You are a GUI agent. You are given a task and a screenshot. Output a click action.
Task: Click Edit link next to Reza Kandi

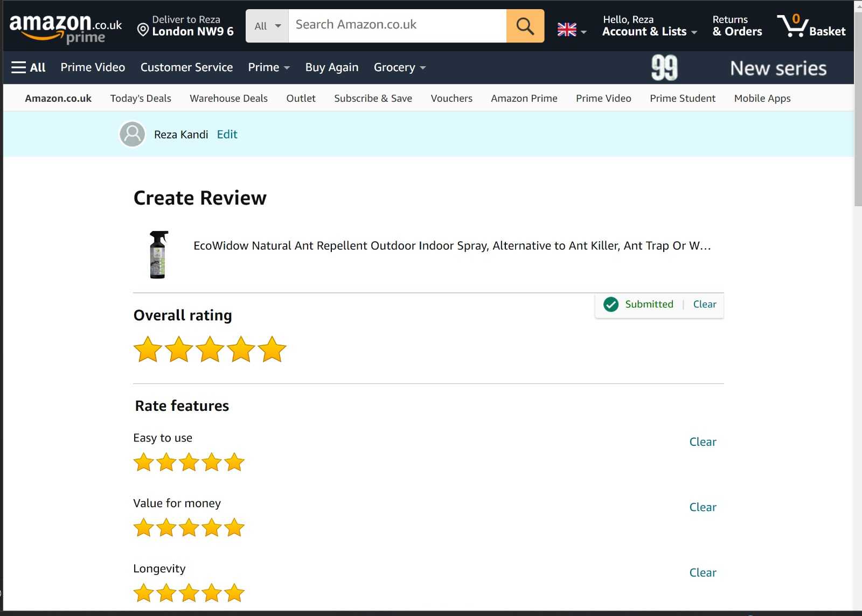coord(227,134)
